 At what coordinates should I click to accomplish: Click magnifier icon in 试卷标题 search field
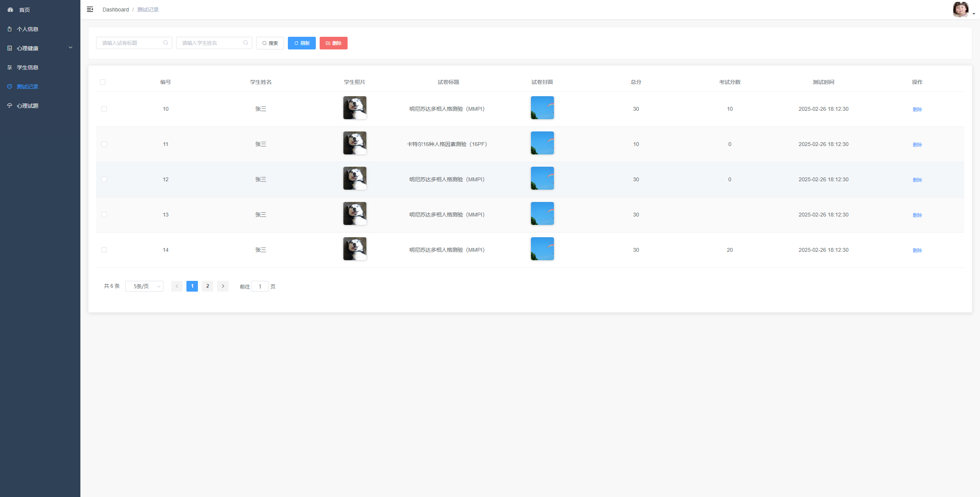coord(165,43)
